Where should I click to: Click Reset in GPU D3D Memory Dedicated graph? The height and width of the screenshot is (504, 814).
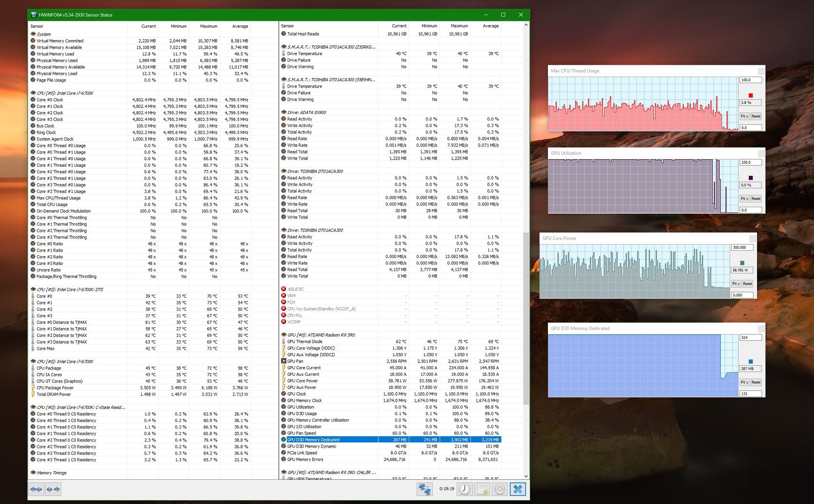point(756,382)
